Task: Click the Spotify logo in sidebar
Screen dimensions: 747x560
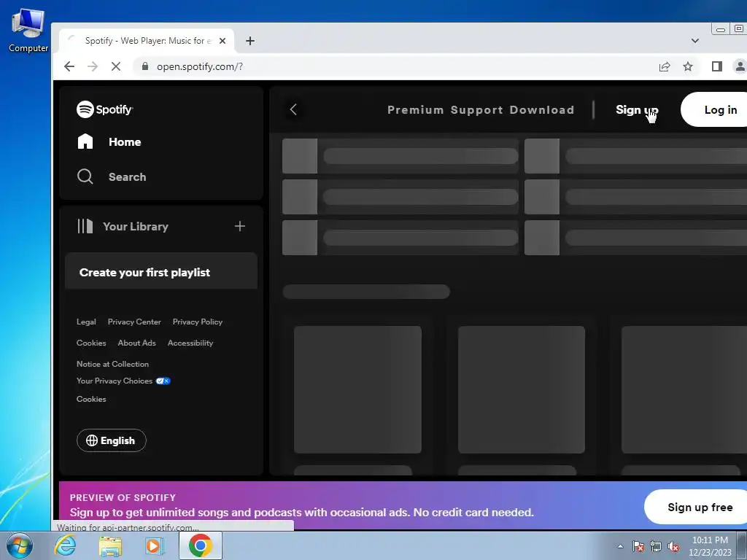Action: [105, 109]
